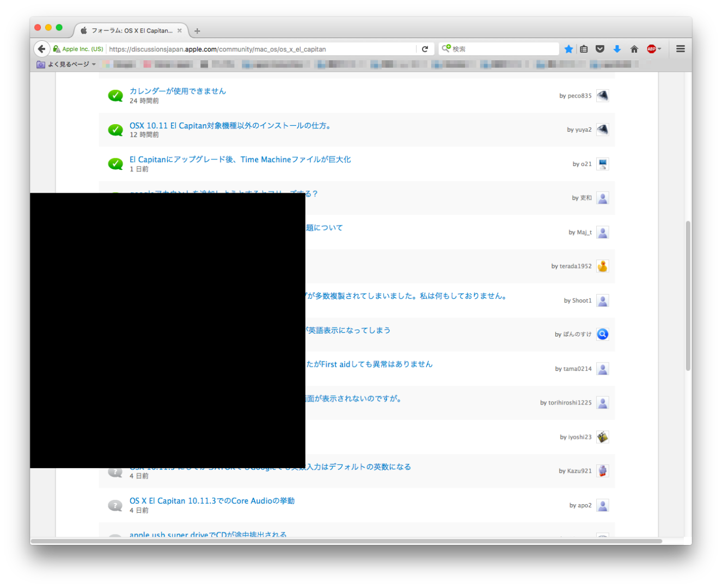Image resolution: width=722 pixels, height=588 pixels.
Task: Open thread OSX 10.11 El Capitan対象機種以外のインストールの仕方。
Action: 231,125
